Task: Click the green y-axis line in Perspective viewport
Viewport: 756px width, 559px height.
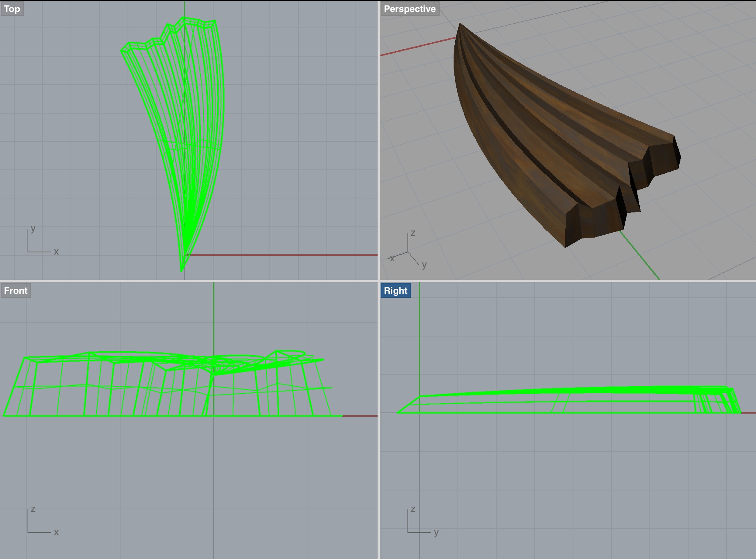Action: pos(640,255)
